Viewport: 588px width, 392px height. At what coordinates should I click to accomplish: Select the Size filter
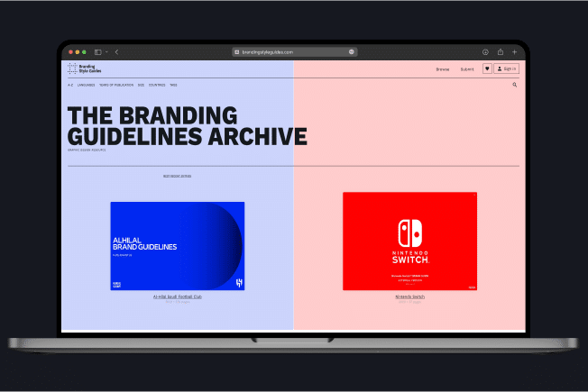141,85
